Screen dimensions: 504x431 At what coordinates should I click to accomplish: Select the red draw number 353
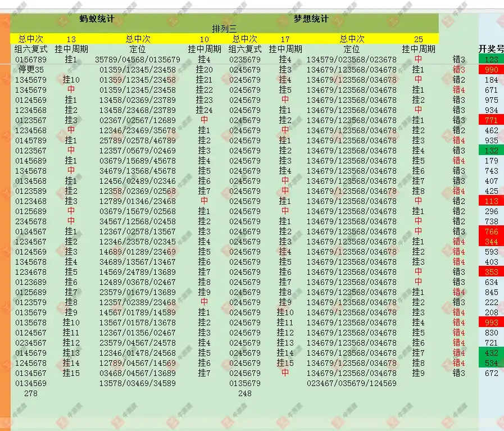click(491, 272)
